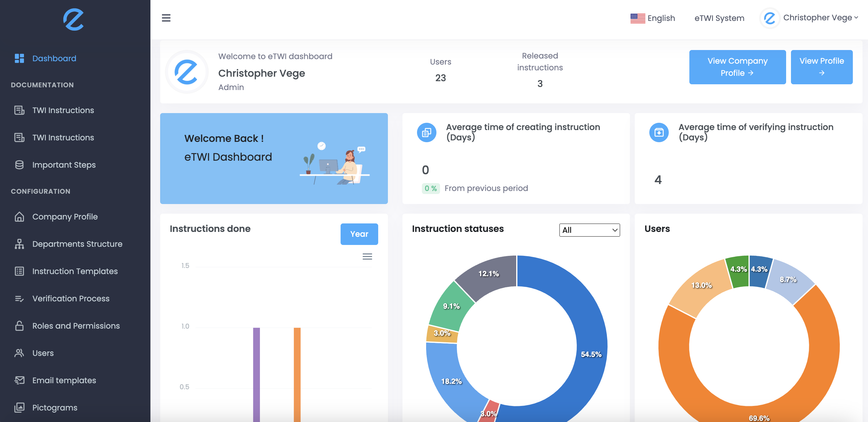868x422 pixels.
Task: Open the TWI Instructions sidebar icon
Action: [19, 110]
